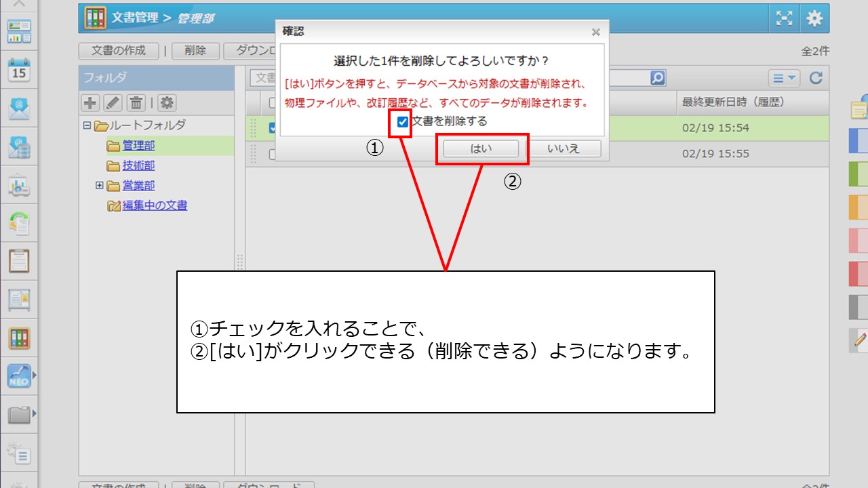Select the gray sticky note color tab

[859, 307]
